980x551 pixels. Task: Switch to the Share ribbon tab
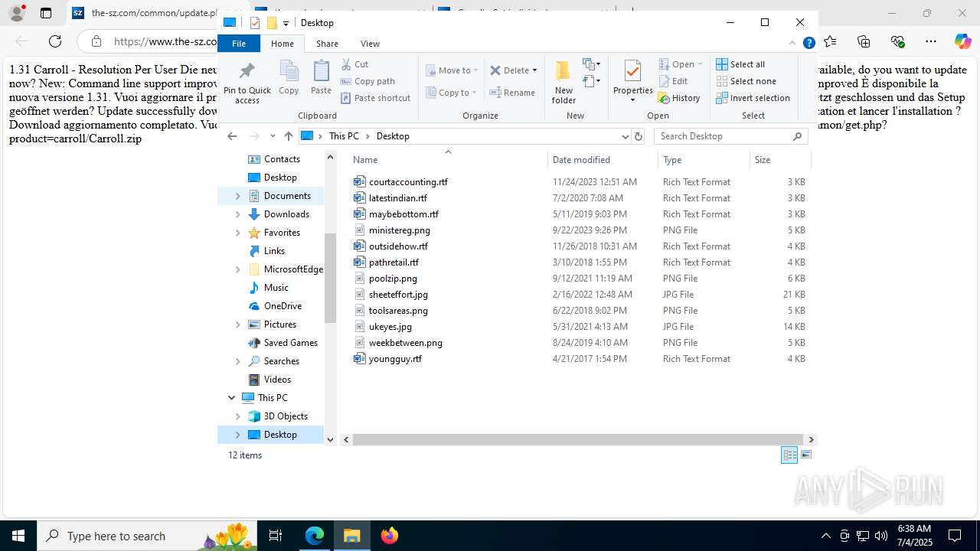(x=327, y=44)
